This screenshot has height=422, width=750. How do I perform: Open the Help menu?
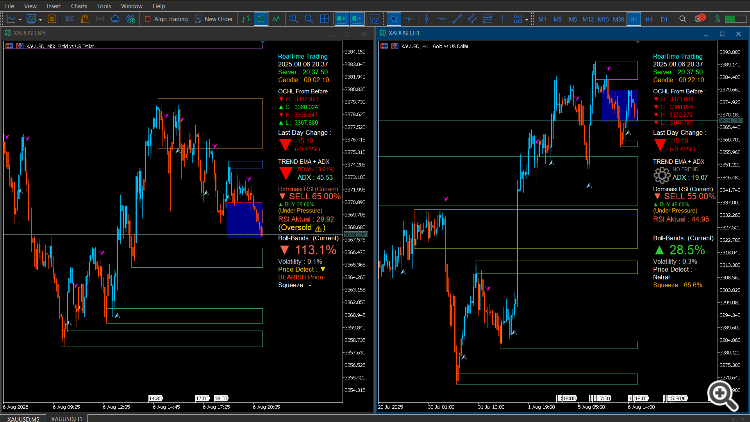[159, 6]
